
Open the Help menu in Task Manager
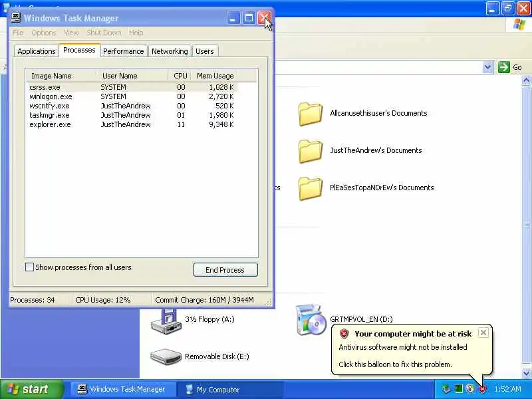(136, 33)
